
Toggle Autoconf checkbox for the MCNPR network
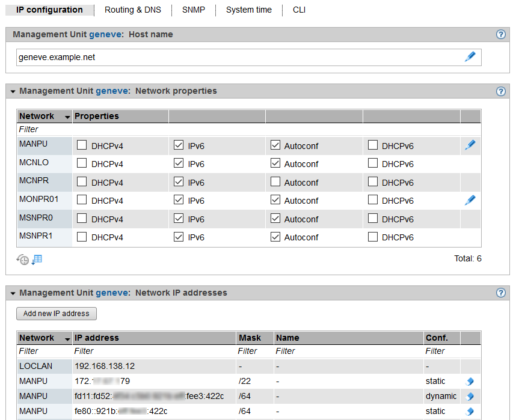[275, 182]
